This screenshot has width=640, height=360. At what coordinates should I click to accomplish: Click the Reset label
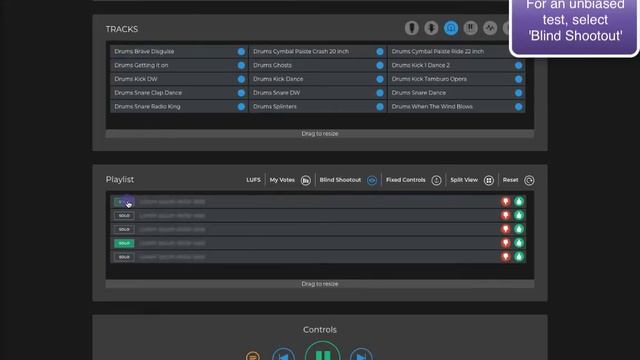(511, 180)
